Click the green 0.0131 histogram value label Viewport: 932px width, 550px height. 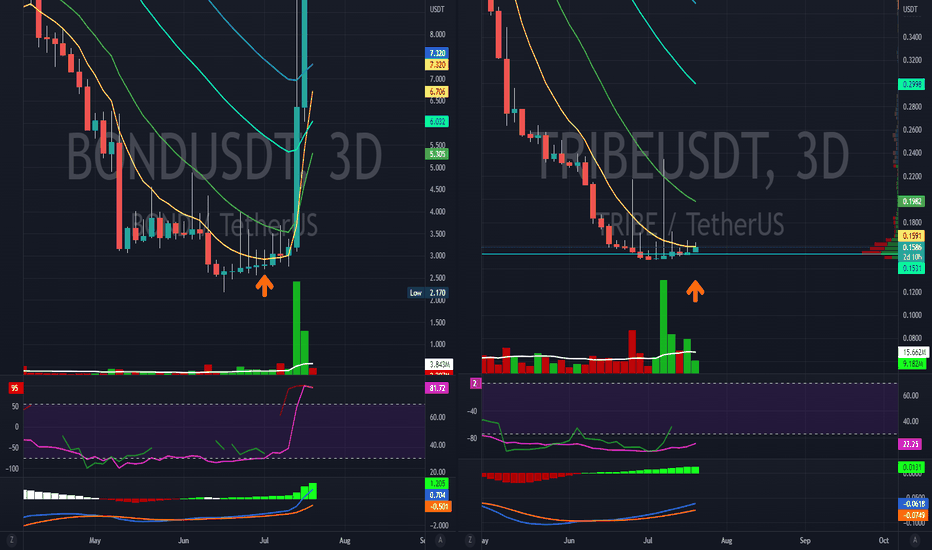912,467
